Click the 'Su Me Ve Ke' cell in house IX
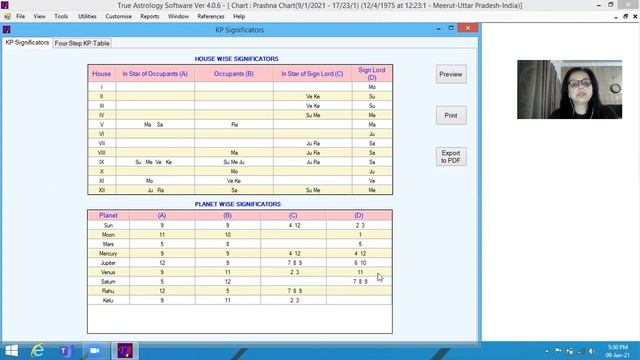 click(154, 162)
